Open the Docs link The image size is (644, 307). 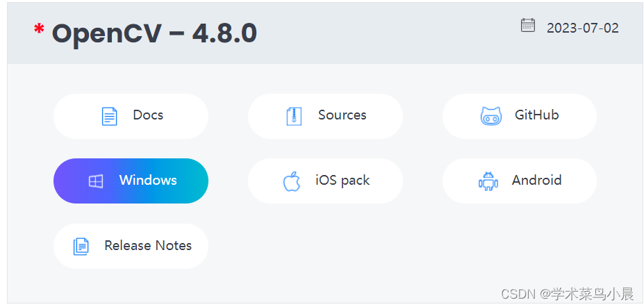(x=148, y=115)
